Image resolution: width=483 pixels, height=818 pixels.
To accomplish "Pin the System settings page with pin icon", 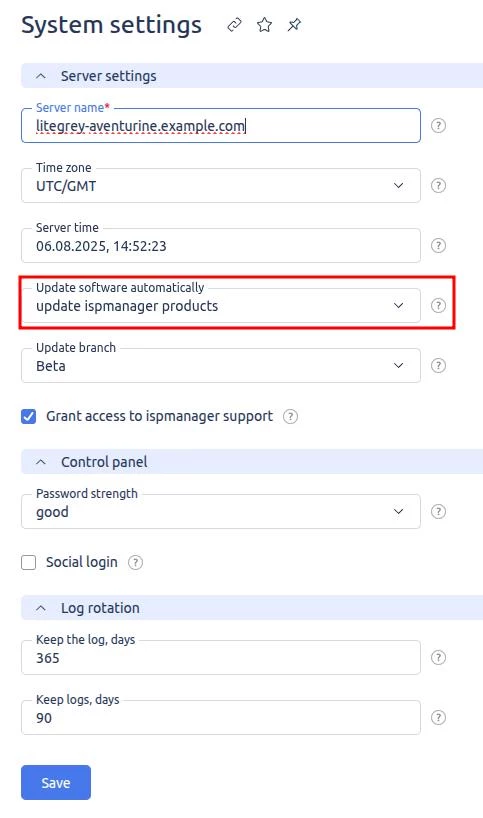I will (x=294, y=25).
